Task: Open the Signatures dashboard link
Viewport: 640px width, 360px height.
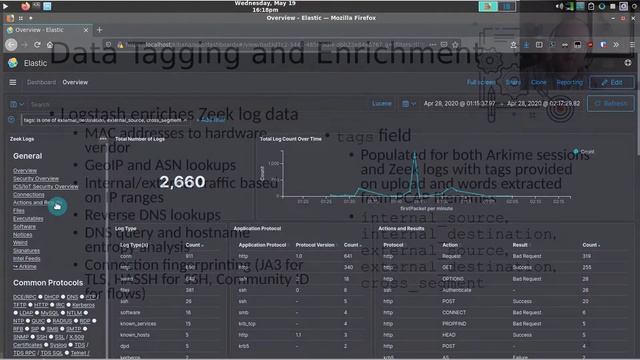Action: coord(27,251)
